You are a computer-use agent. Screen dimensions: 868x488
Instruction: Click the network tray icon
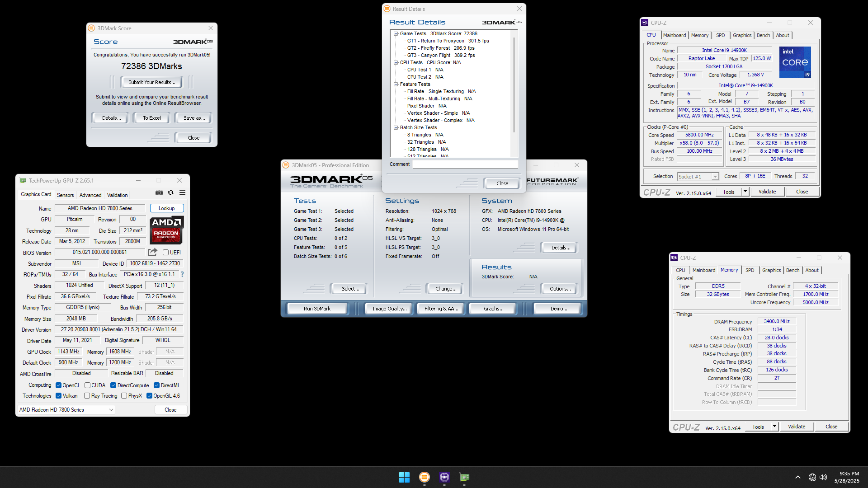pyautogui.click(x=812, y=477)
